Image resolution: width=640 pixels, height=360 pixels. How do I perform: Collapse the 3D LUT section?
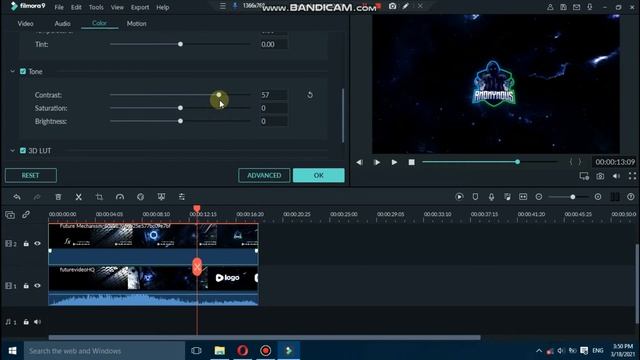(x=12, y=151)
